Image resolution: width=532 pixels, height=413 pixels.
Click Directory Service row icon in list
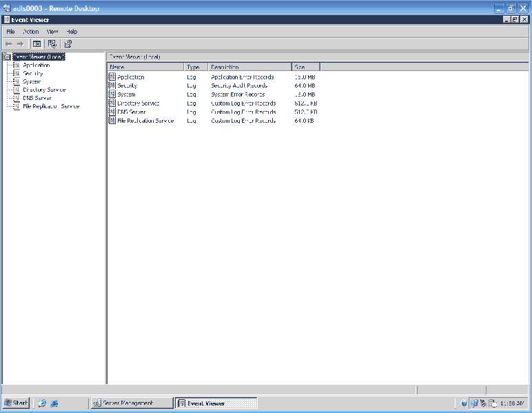112,103
